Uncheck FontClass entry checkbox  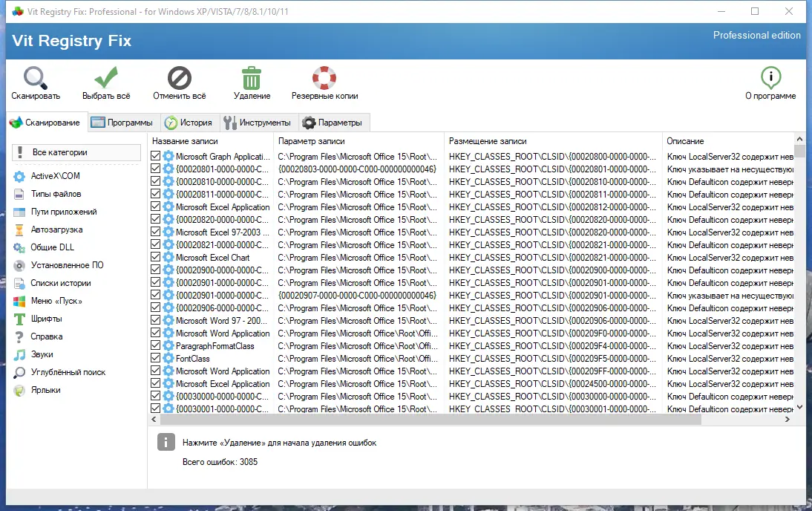pyautogui.click(x=155, y=358)
